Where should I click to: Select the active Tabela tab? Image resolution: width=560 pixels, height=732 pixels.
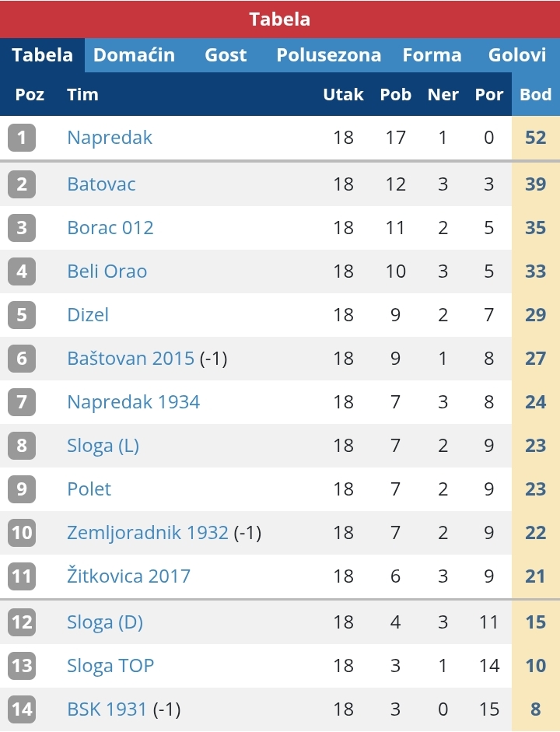pos(43,55)
